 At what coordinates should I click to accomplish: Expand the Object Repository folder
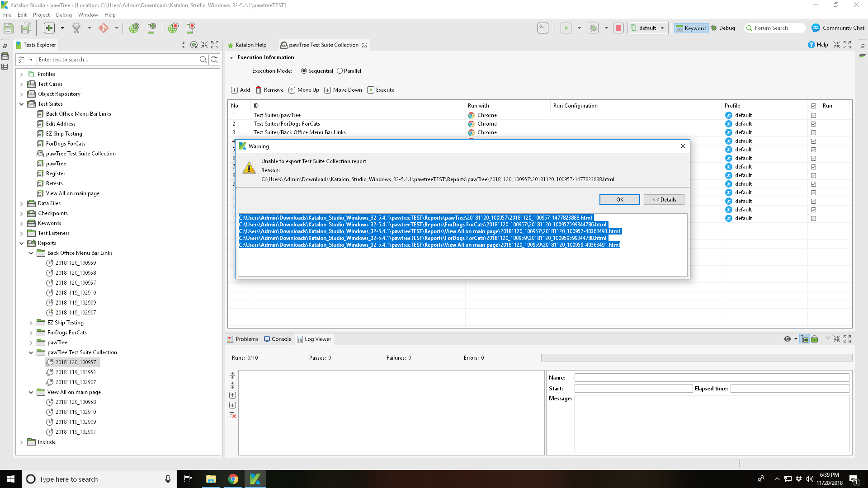pos(21,94)
